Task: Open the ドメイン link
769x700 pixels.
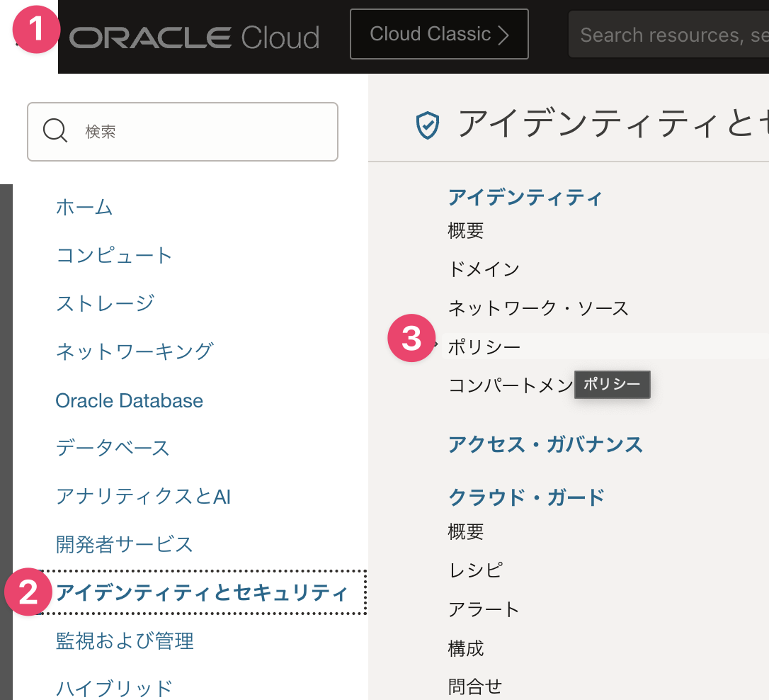Action: pos(484,269)
